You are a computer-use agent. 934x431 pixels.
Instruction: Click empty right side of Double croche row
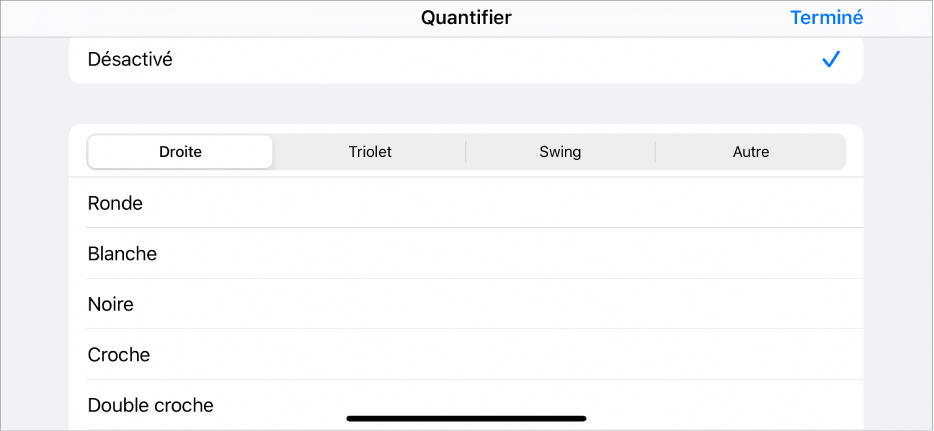coord(700,400)
